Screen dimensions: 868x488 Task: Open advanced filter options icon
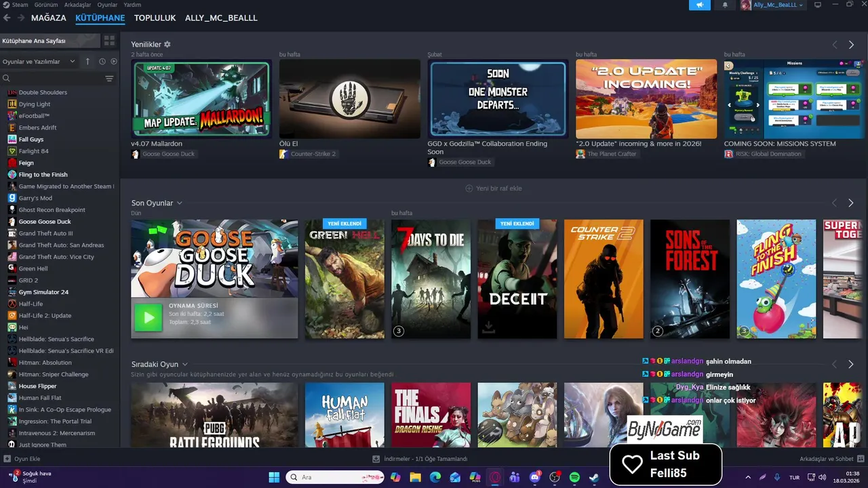[x=109, y=79]
